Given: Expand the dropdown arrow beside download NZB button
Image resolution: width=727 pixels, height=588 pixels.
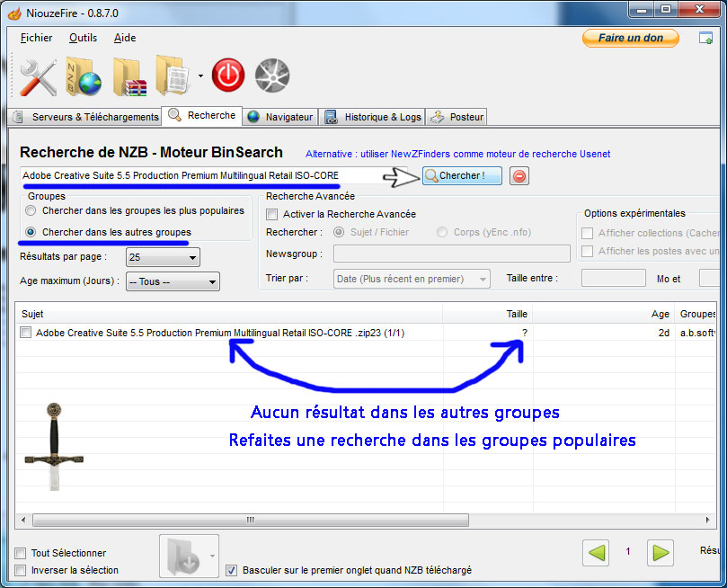Looking at the screenshot, I should [212, 556].
